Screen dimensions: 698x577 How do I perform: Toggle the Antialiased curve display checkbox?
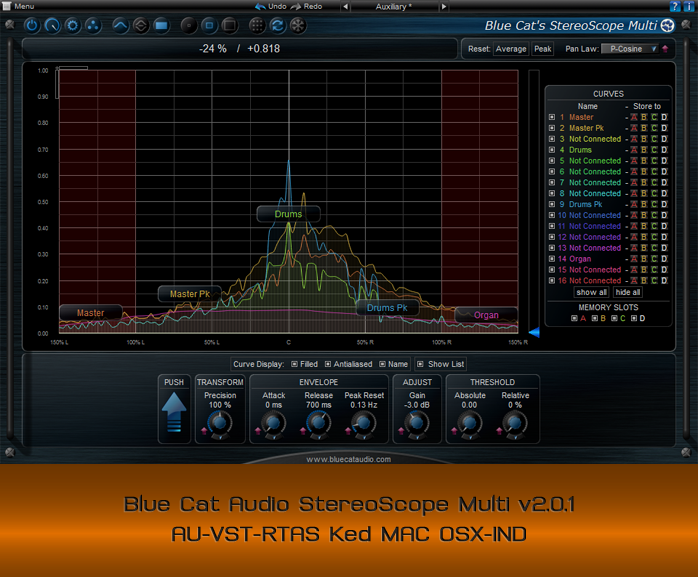coord(328,364)
